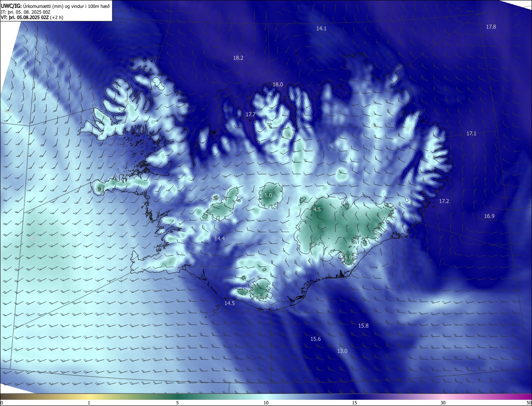Click the 17.7 value label

251,115
